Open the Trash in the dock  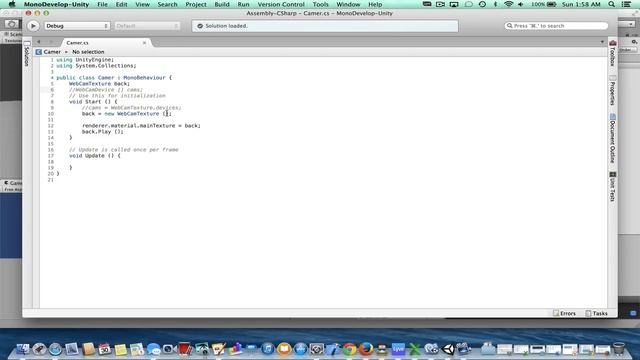pos(619,349)
